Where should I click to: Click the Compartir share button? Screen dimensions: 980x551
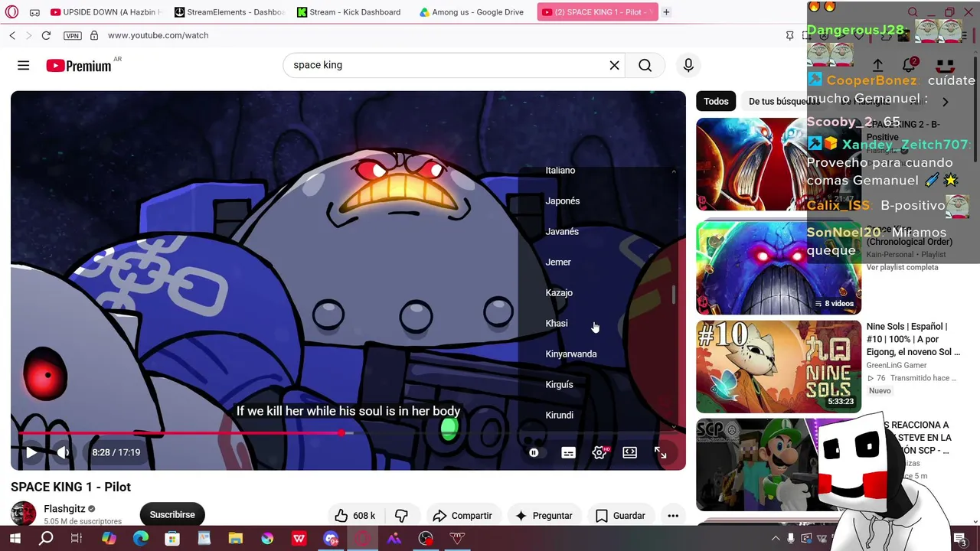(462, 516)
